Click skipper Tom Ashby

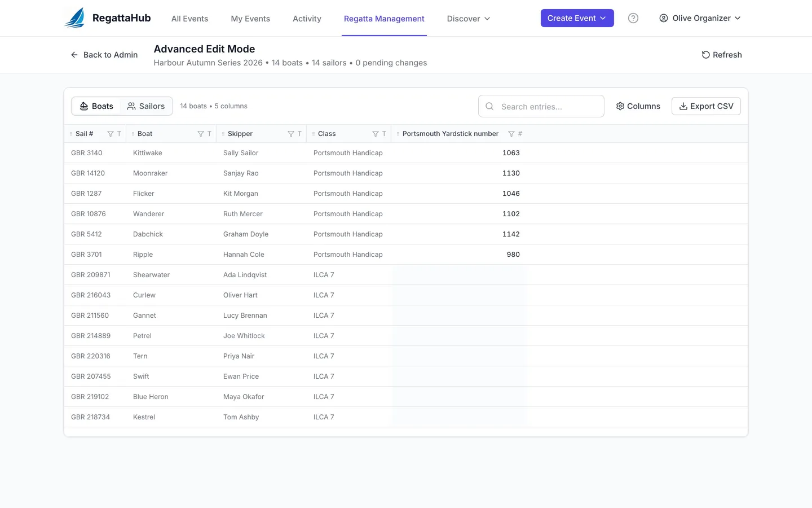click(241, 417)
